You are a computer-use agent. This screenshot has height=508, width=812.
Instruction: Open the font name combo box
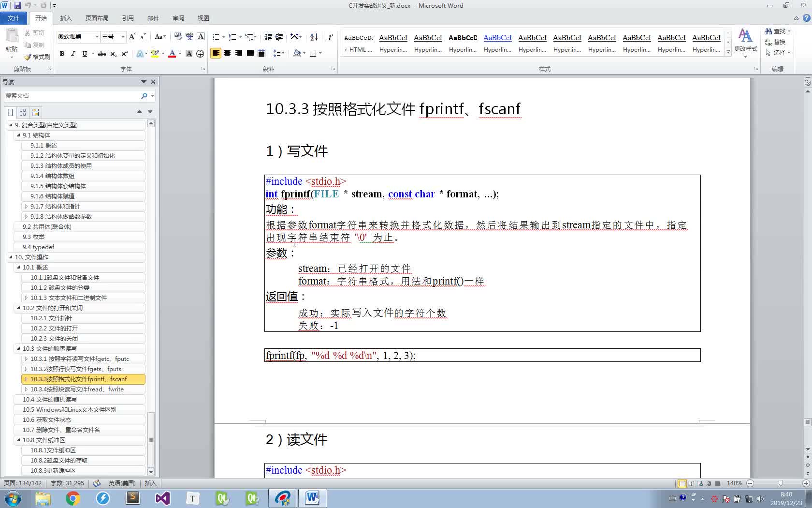pos(78,37)
